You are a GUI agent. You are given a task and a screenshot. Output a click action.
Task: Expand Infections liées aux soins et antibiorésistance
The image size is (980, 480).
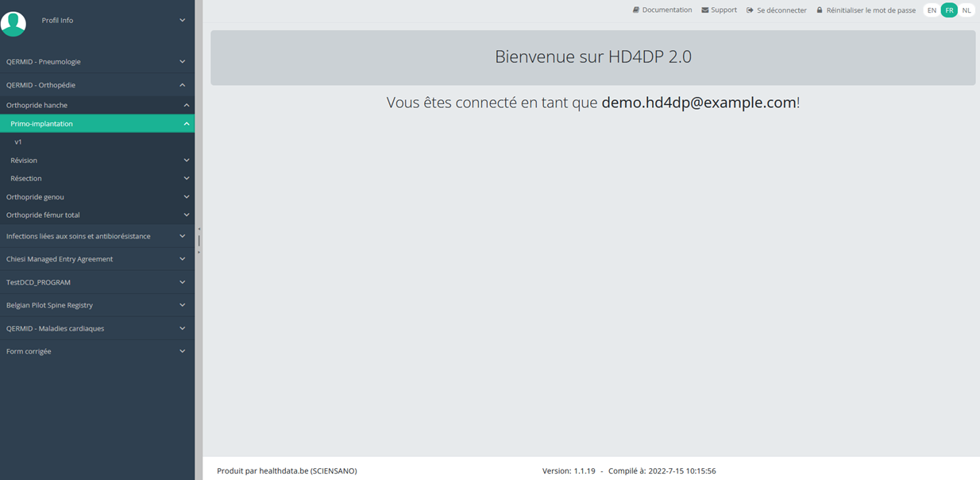point(97,236)
